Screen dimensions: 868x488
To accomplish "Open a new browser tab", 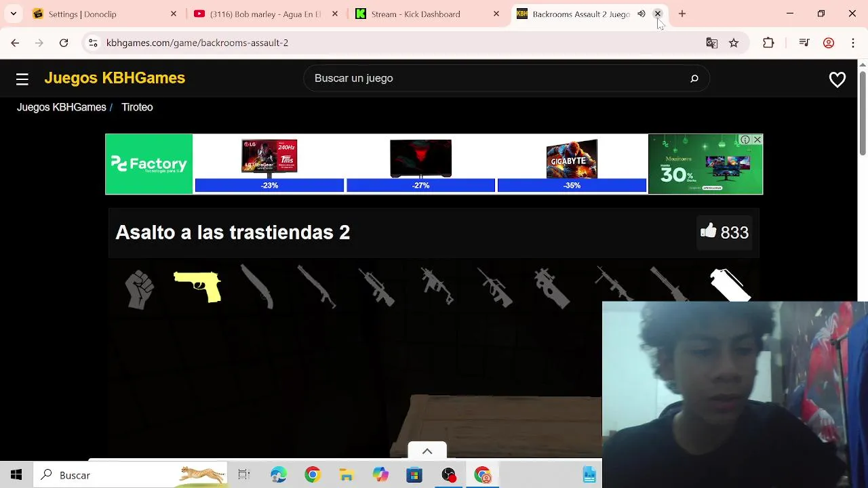I will point(682,14).
